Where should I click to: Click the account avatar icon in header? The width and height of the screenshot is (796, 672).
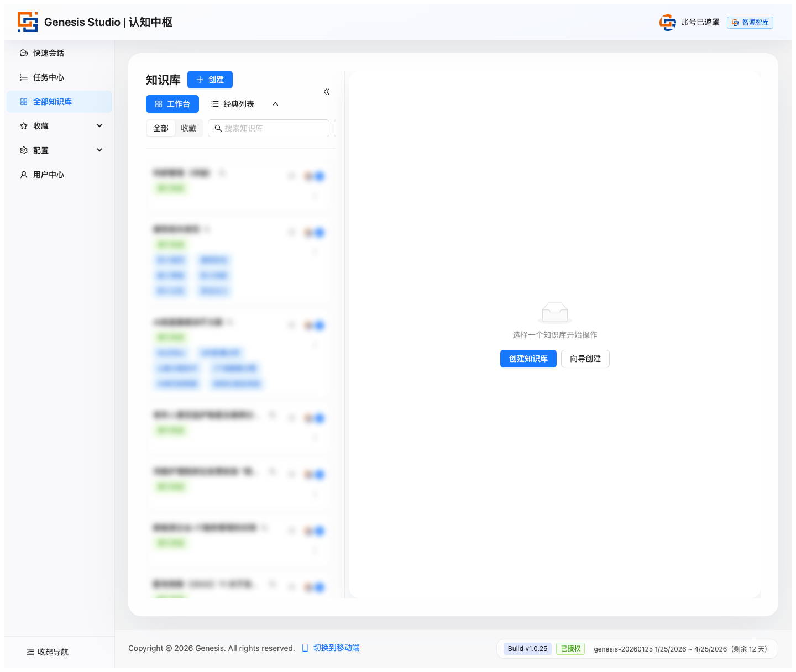tap(667, 23)
